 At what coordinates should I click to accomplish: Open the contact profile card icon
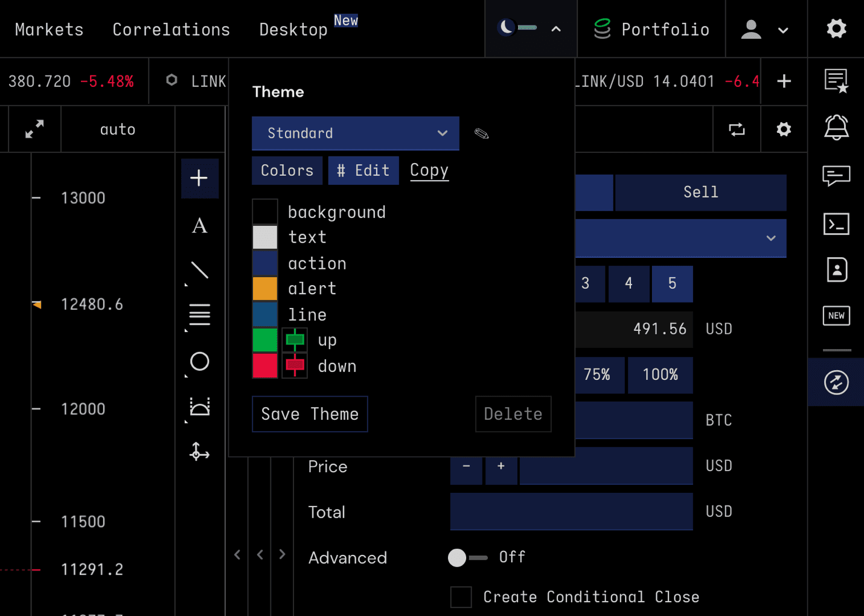[x=837, y=269]
